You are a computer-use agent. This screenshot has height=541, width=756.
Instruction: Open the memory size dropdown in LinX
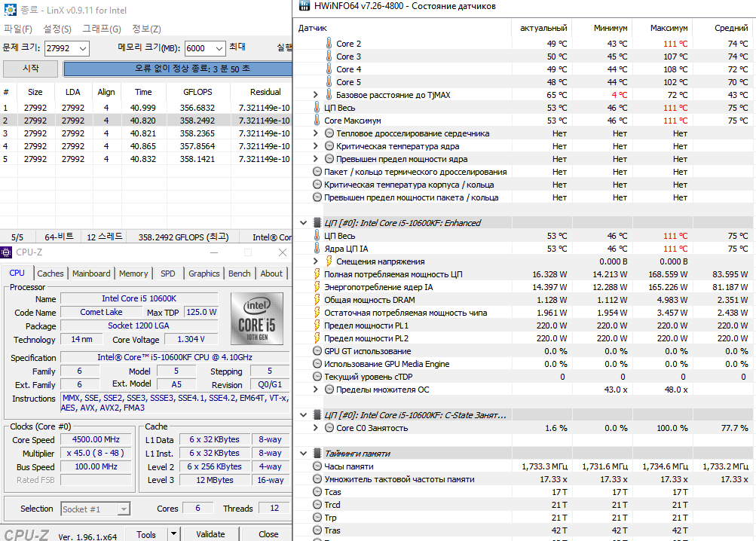[219, 49]
